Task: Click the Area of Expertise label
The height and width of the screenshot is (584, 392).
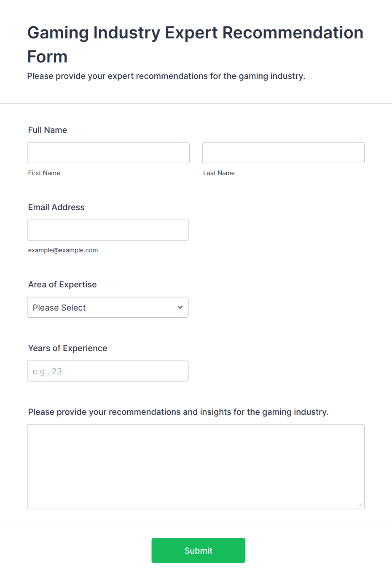Action: coord(62,284)
